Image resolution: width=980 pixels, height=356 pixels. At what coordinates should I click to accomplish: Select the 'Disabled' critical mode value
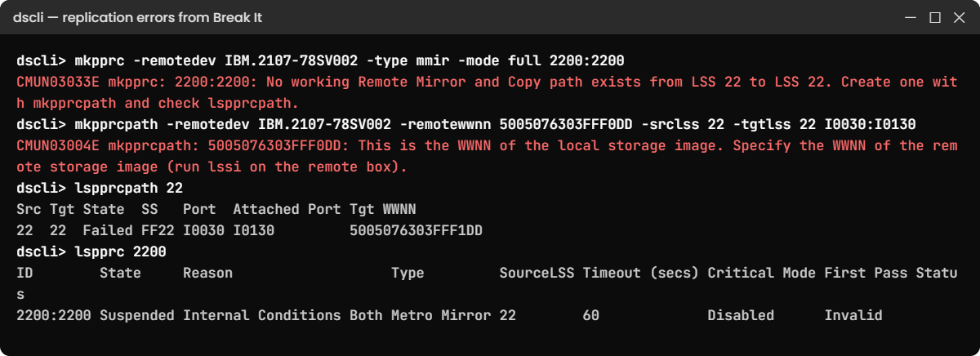point(741,316)
